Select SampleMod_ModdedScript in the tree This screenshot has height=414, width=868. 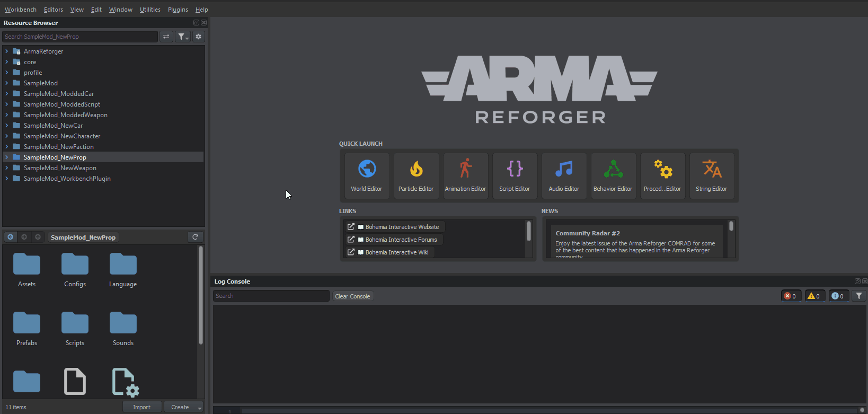click(x=61, y=104)
